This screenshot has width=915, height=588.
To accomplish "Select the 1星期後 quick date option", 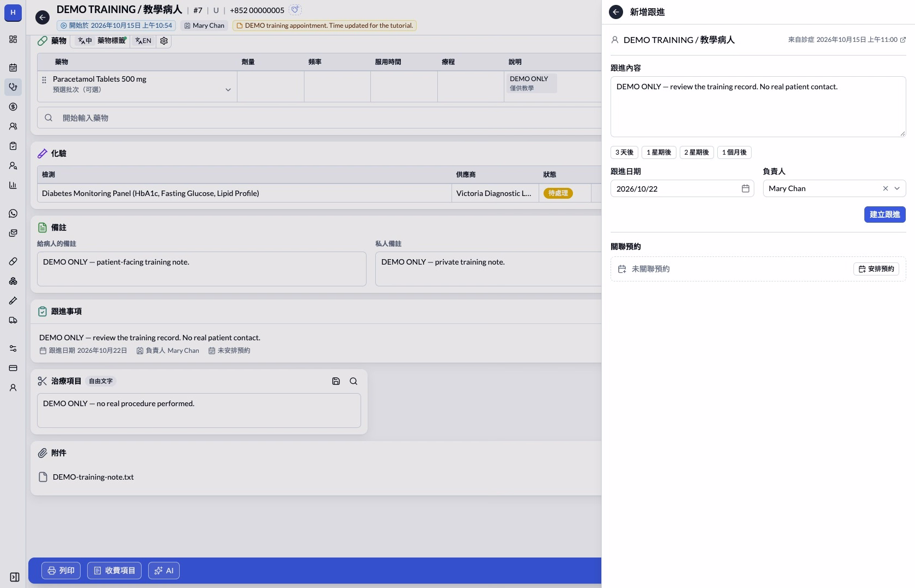I will tap(659, 152).
